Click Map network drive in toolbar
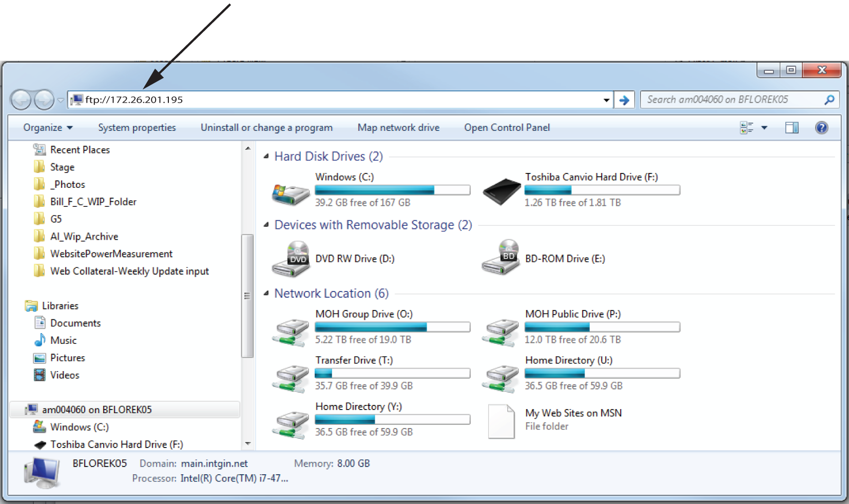This screenshot has height=504, width=849. (x=398, y=128)
